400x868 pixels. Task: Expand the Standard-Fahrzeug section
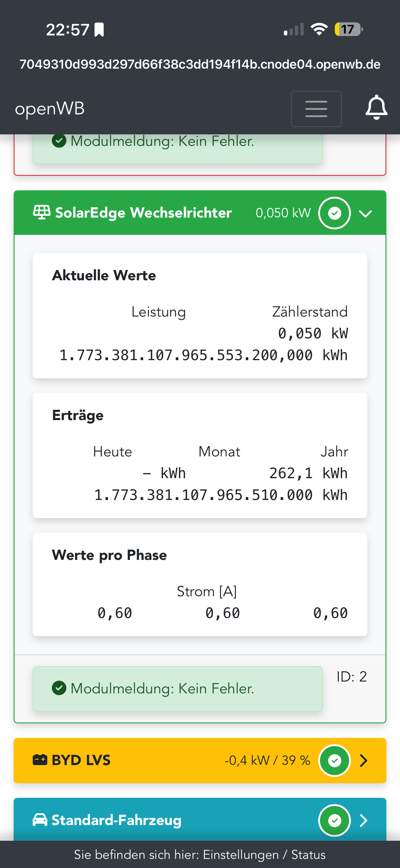tap(364, 820)
